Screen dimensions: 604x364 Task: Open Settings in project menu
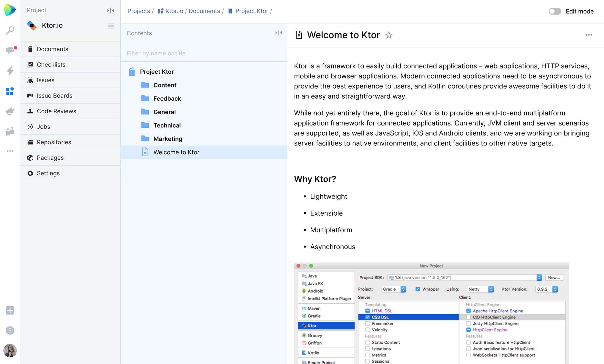[x=70, y=173]
